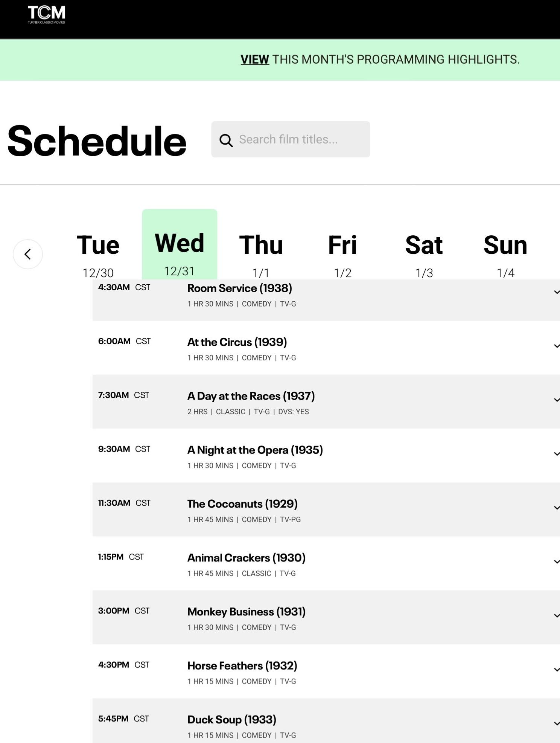Screen dimensions: 560x743
Task: Expand Horse Feathers (1932) chevron
Action: [556, 669]
